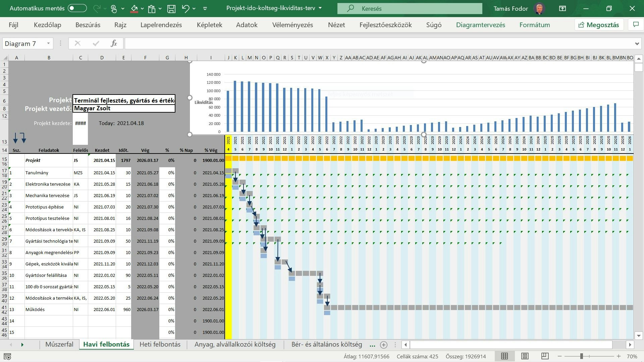Viewport: 644px width, 362px height.
Task: Open the Beszúrás ribbon tab
Action: 88,25
